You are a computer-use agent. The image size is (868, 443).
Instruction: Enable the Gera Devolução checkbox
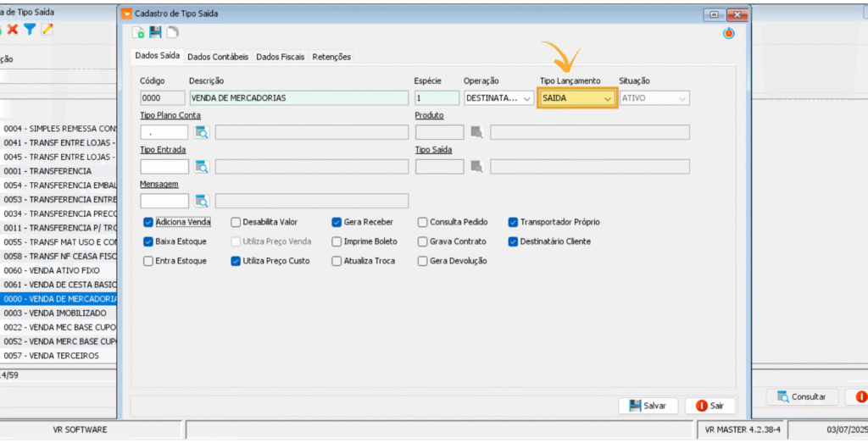(422, 261)
